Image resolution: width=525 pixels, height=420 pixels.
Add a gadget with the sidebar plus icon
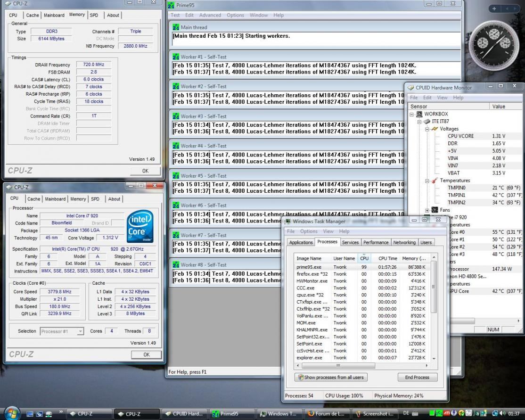pos(494,8)
